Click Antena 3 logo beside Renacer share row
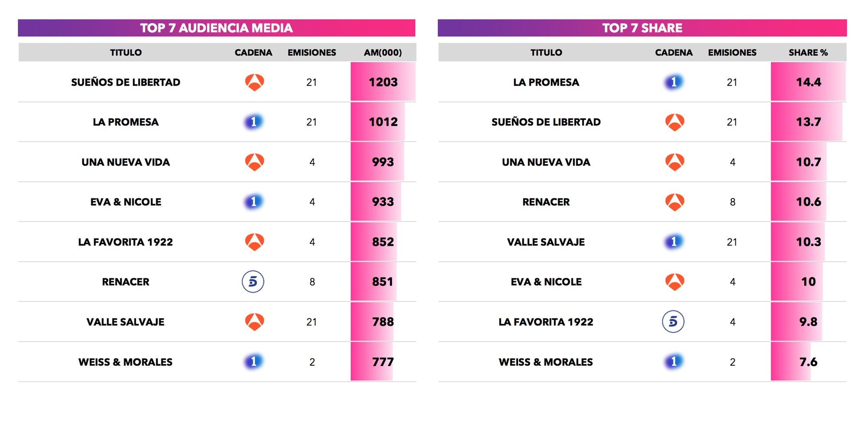Viewport: 868px width, 436px height. click(675, 202)
